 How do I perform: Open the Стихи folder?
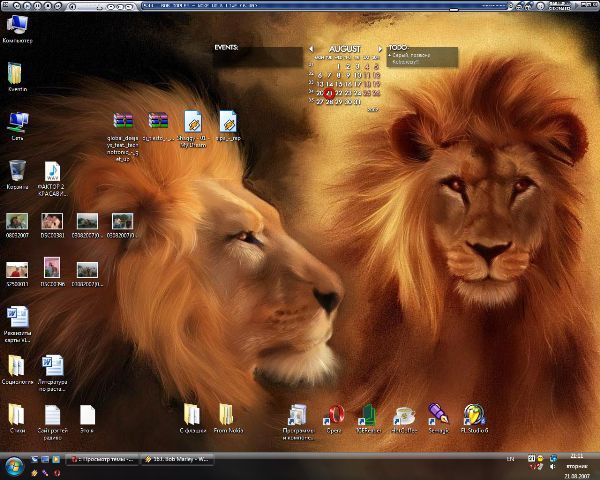(x=17, y=418)
